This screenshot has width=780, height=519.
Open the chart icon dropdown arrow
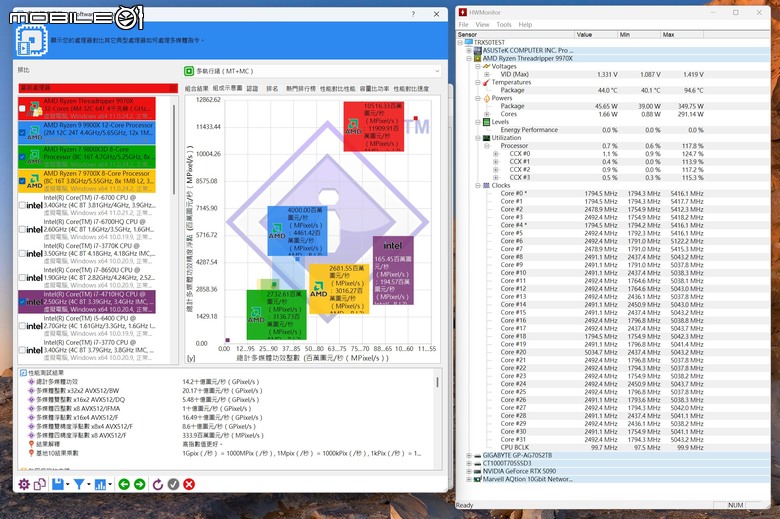(110, 484)
